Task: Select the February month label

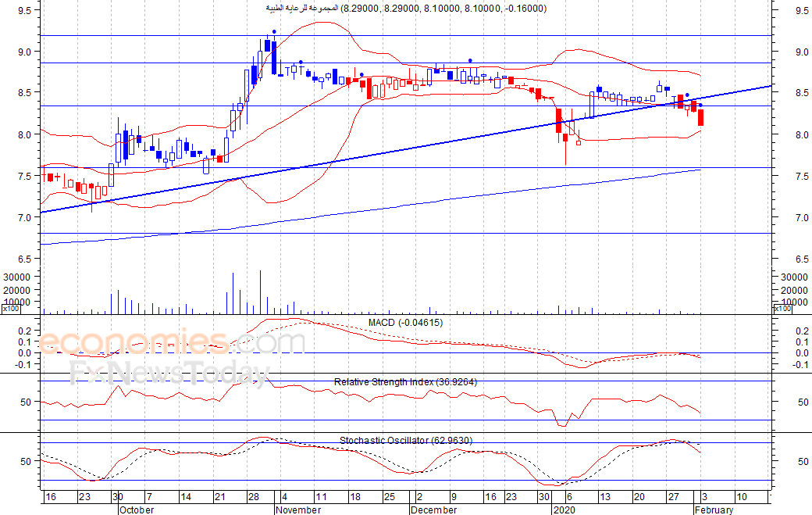Action: 714,510
